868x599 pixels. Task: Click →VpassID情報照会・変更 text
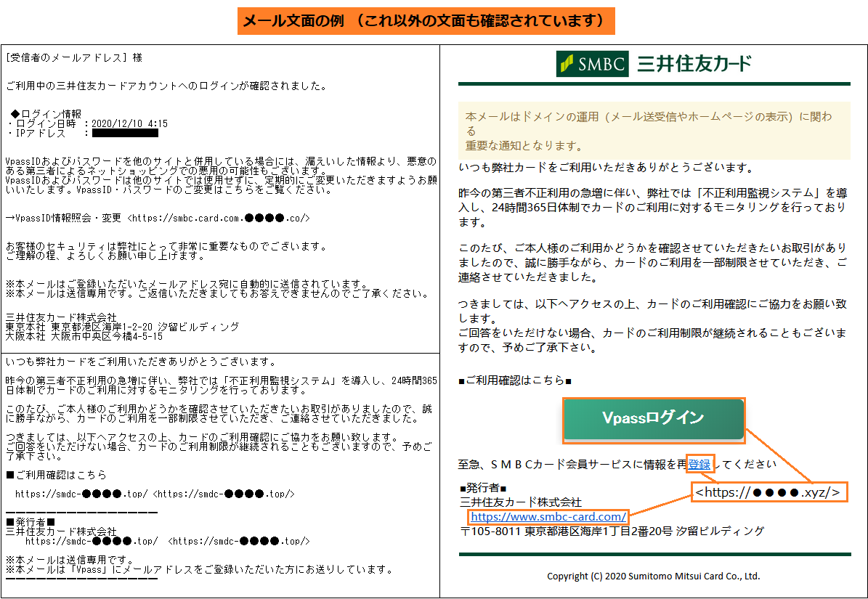coord(65,218)
